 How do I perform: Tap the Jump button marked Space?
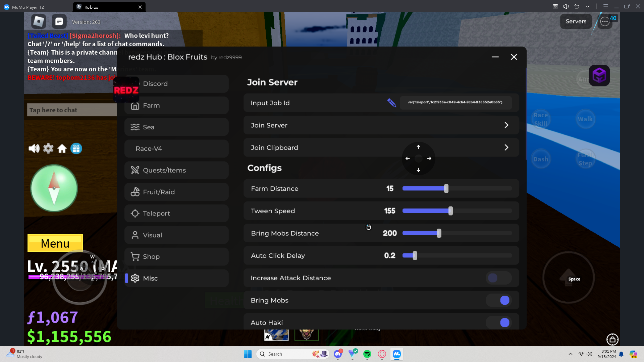tap(569, 278)
